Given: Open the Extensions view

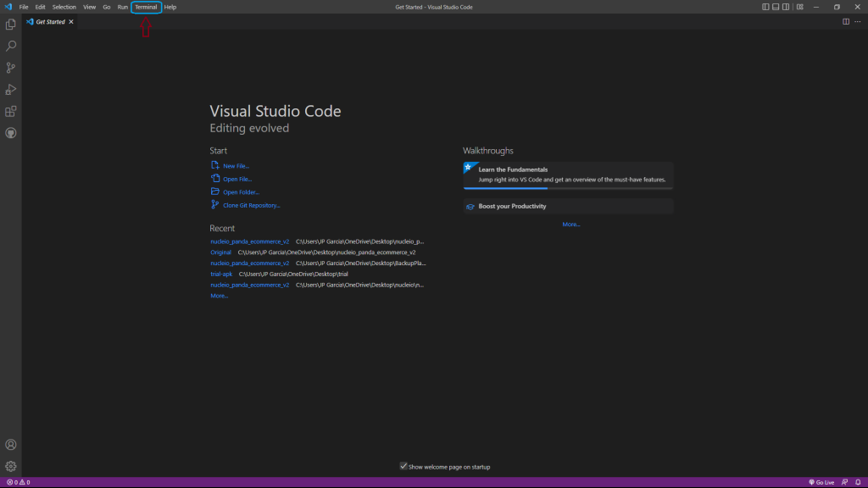Looking at the screenshot, I should tap(10, 111).
